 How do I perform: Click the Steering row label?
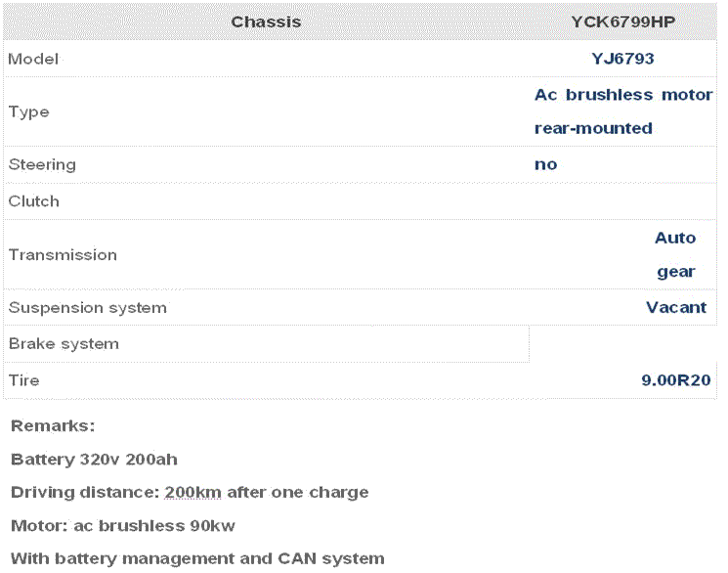[42, 165]
